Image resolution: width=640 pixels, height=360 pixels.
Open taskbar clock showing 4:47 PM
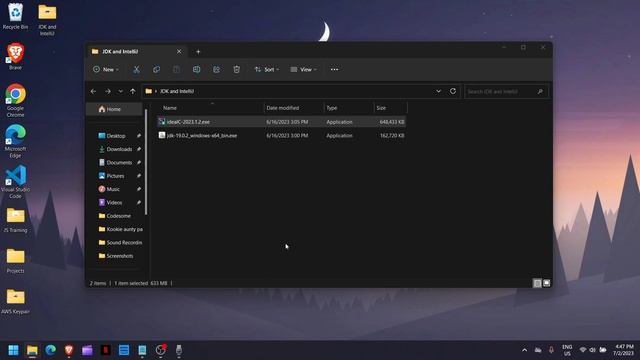(624, 350)
